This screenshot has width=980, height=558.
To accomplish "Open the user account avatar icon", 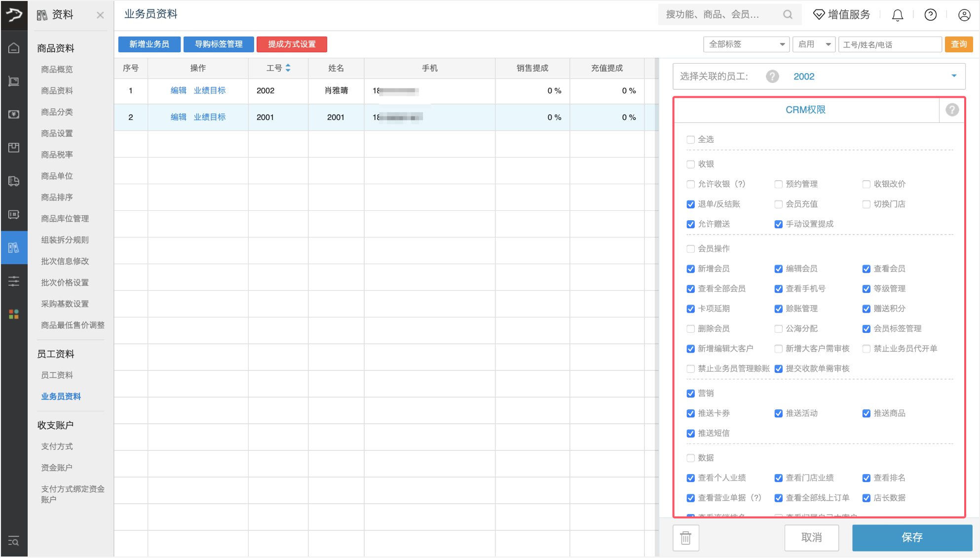I will tap(964, 15).
